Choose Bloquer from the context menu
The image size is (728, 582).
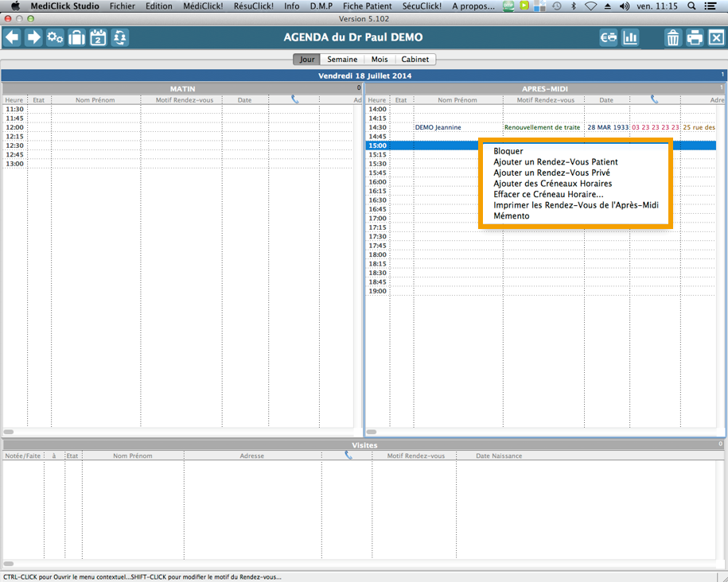coord(508,151)
